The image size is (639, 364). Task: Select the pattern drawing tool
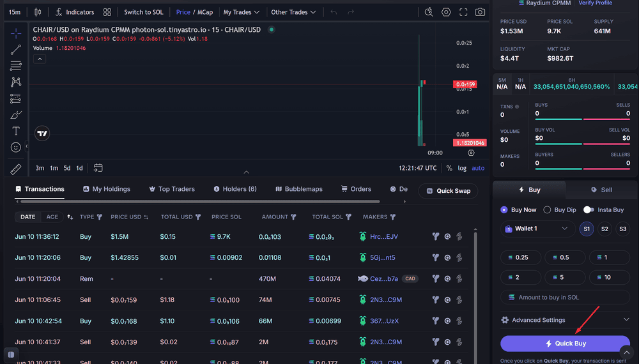(x=16, y=82)
